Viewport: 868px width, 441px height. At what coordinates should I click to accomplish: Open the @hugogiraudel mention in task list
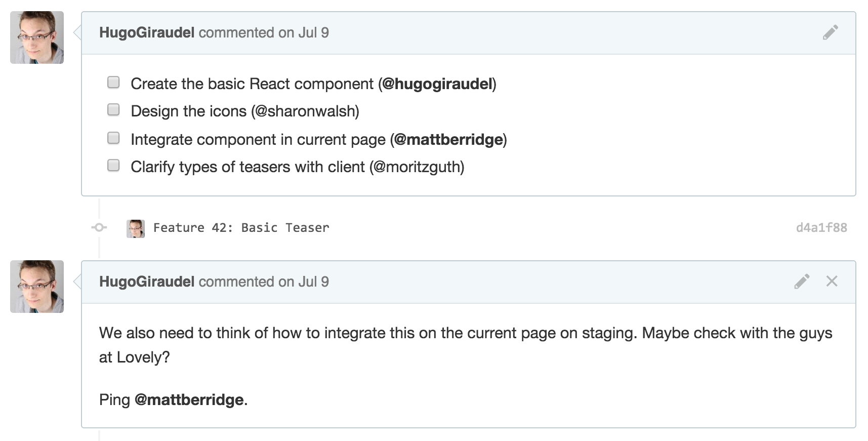[437, 84]
